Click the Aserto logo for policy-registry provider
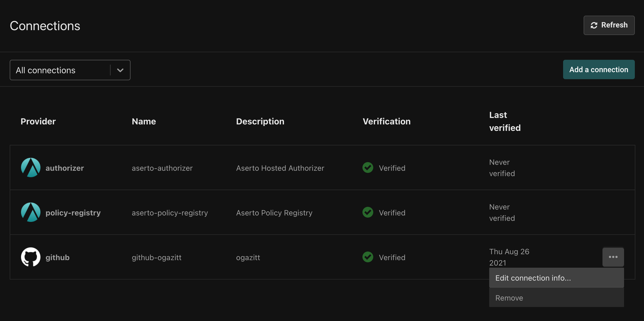This screenshot has width=644, height=321. point(31,212)
